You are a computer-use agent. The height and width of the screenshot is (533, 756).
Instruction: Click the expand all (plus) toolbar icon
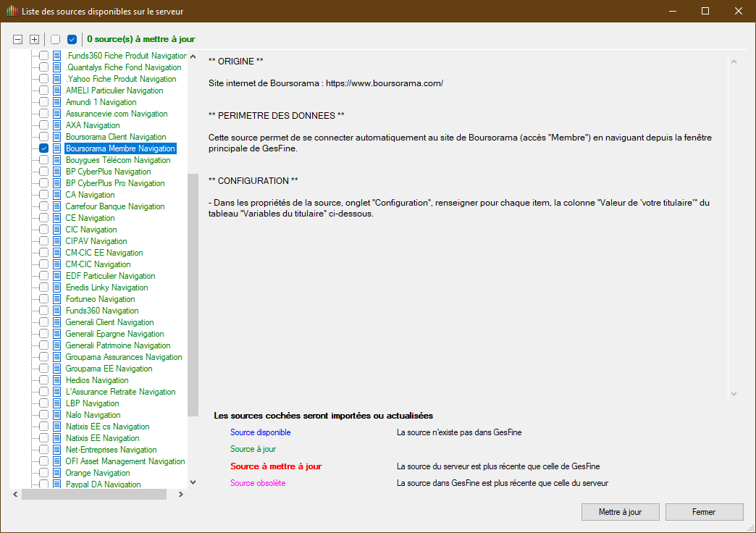pos(34,39)
